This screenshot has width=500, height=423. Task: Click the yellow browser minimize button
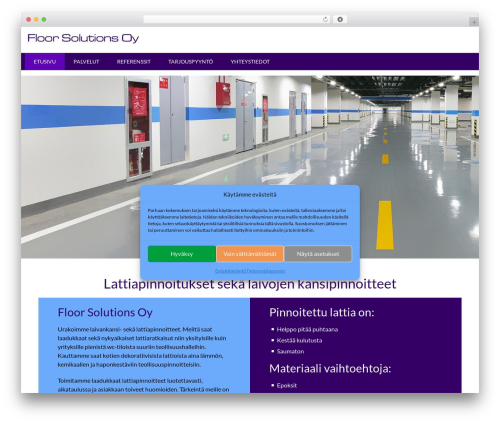[36, 20]
